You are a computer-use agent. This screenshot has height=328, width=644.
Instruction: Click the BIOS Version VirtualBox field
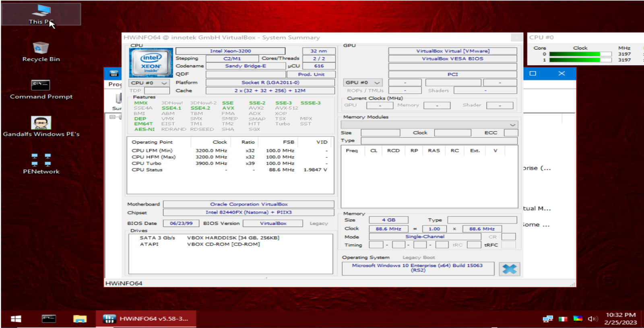(273, 223)
